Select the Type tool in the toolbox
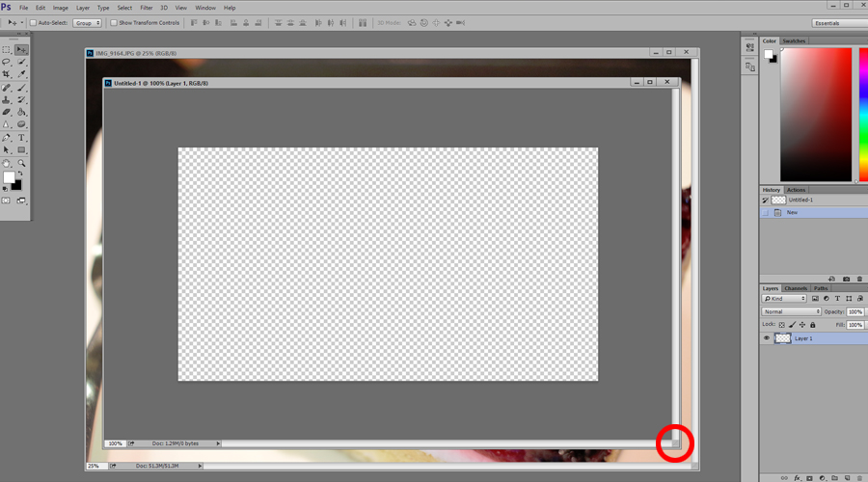The height and width of the screenshot is (482, 868). tap(21, 138)
